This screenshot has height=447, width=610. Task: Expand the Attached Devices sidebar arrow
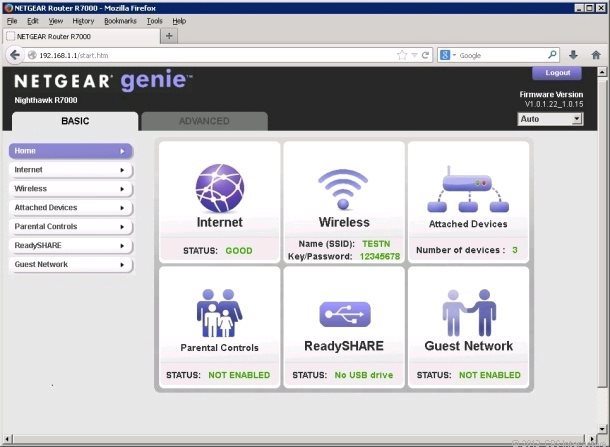coord(122,208)
